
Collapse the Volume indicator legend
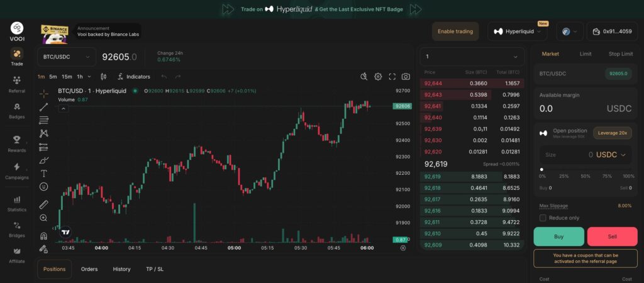click(x=63, y=108)
